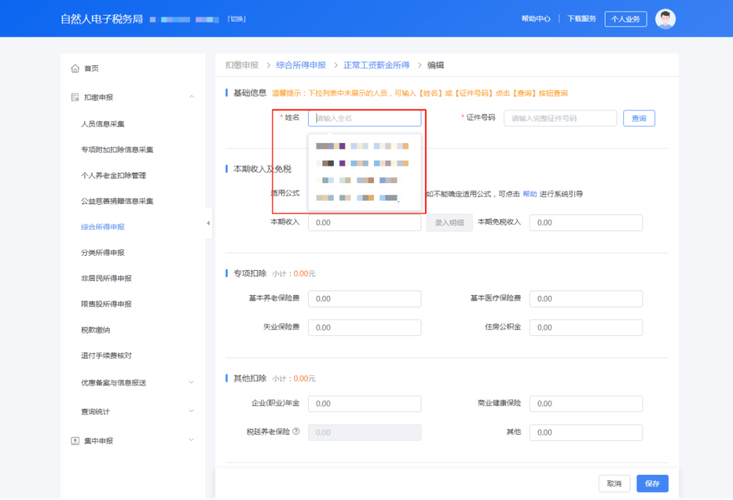The image size is (733, 500).
Task: Click the 查询 button next to 证件号码
Action: point(638,118)
